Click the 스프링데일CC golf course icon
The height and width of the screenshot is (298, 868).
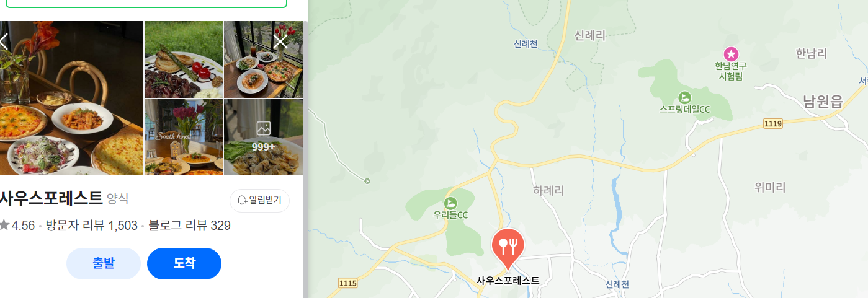click(684, 97)
